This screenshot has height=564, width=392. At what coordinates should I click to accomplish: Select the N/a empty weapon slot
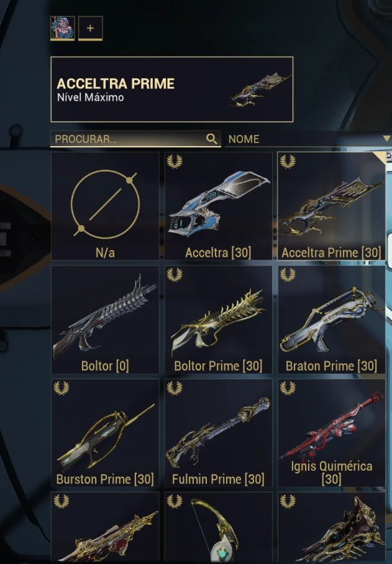pyautogui.click(x=105, y=206)
